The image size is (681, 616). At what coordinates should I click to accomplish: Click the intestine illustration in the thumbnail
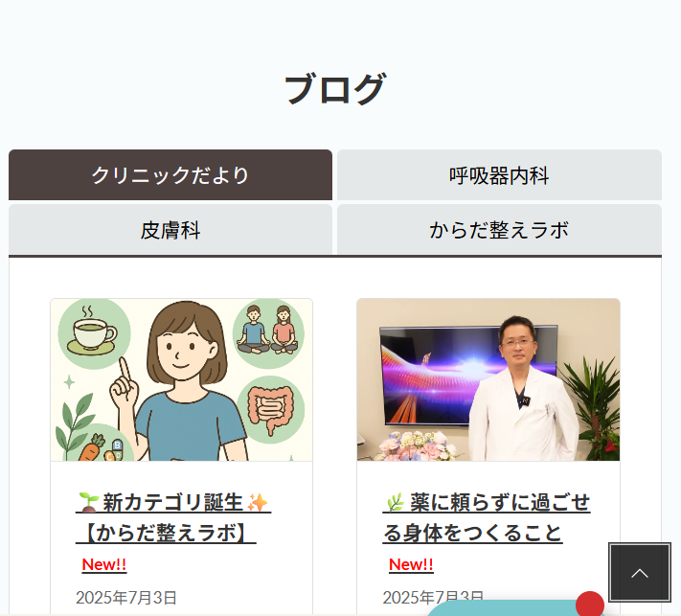point(270,410)
